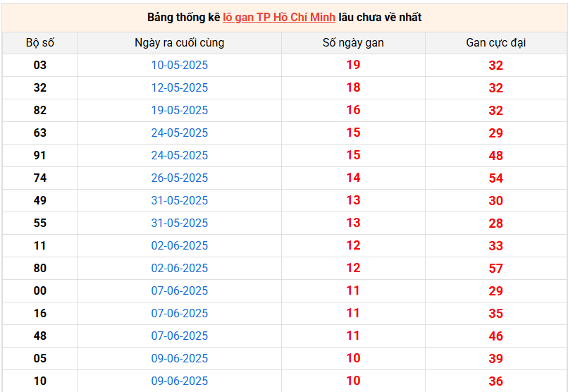Click the date 10-05-2025
Image resolution: width=568 pixels, height=392 pixels.
pyautogui.click(x=180, y=65)
